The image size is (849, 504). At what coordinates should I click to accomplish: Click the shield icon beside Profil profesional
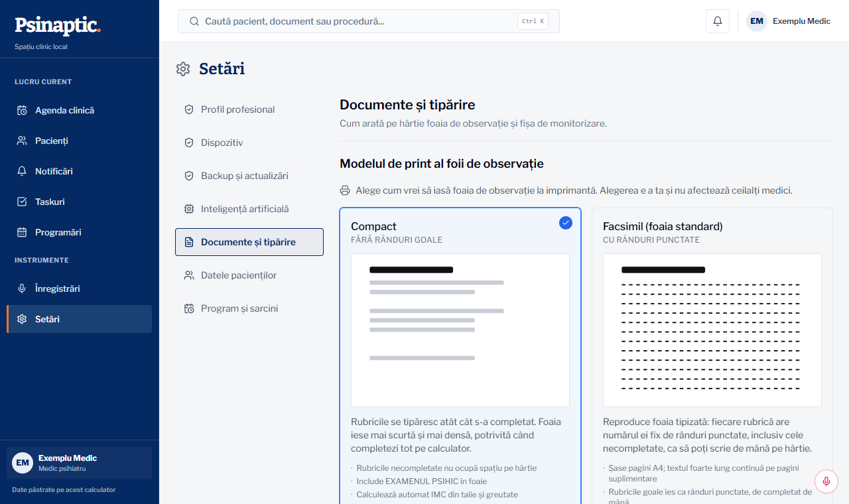(189, 109)
